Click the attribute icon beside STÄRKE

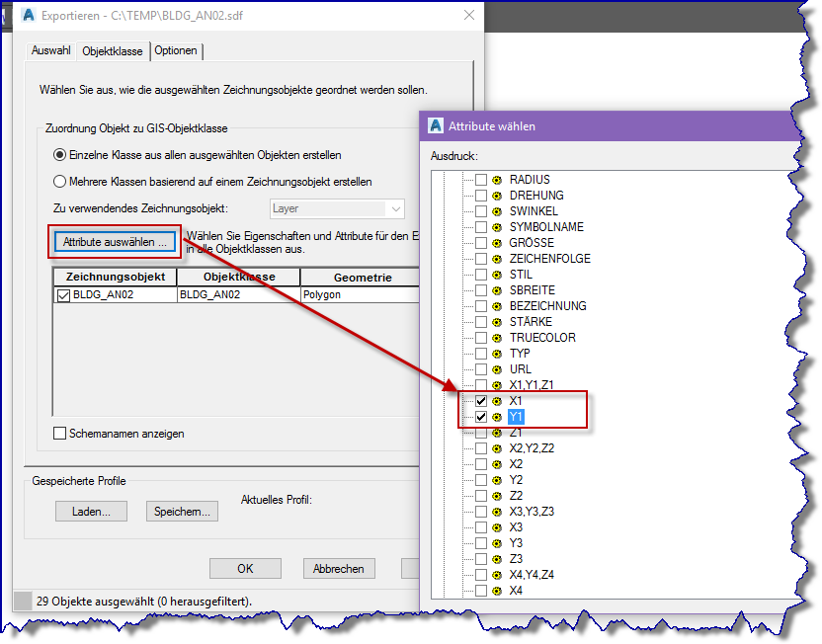(x=496, y=321)
